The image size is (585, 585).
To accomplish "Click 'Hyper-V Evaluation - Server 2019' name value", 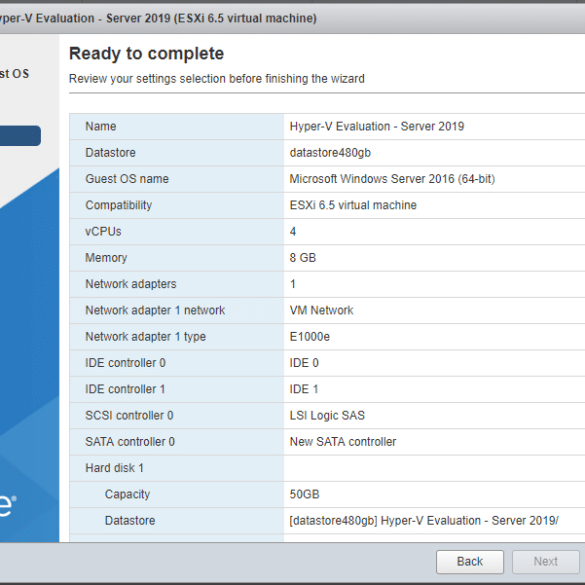I will point(377,126).
